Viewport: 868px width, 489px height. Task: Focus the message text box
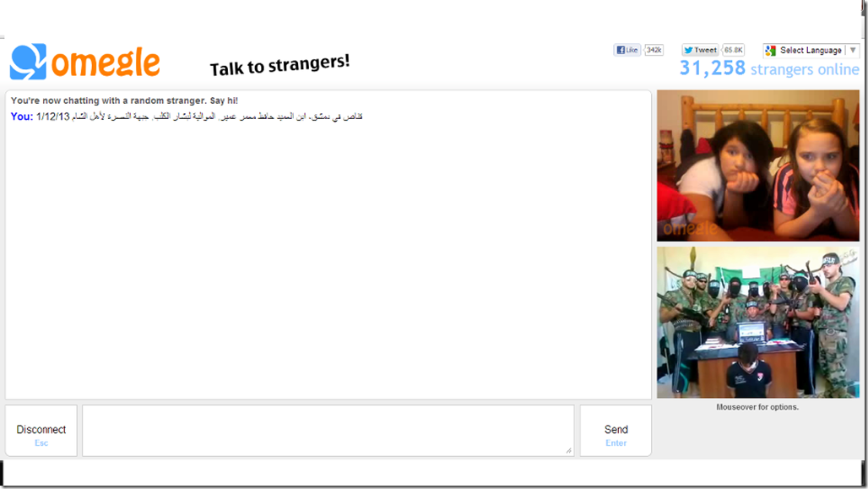(328, 430)
